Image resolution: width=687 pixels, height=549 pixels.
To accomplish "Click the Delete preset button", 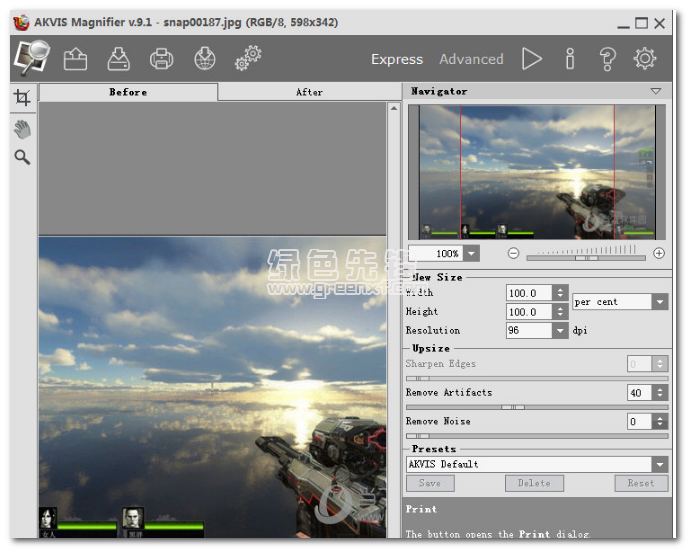I will click(534, 483).
